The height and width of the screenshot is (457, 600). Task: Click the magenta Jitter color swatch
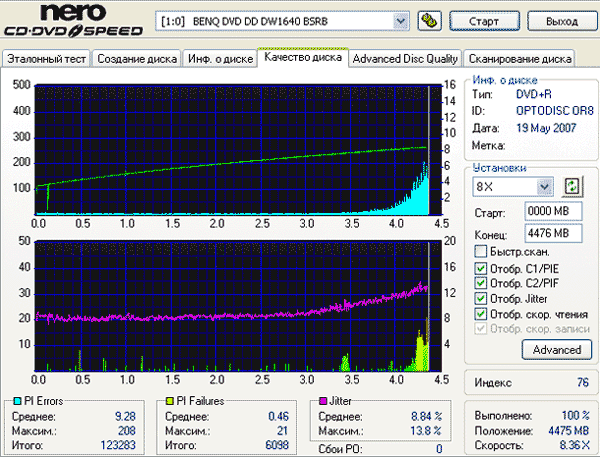pos(323,401)
